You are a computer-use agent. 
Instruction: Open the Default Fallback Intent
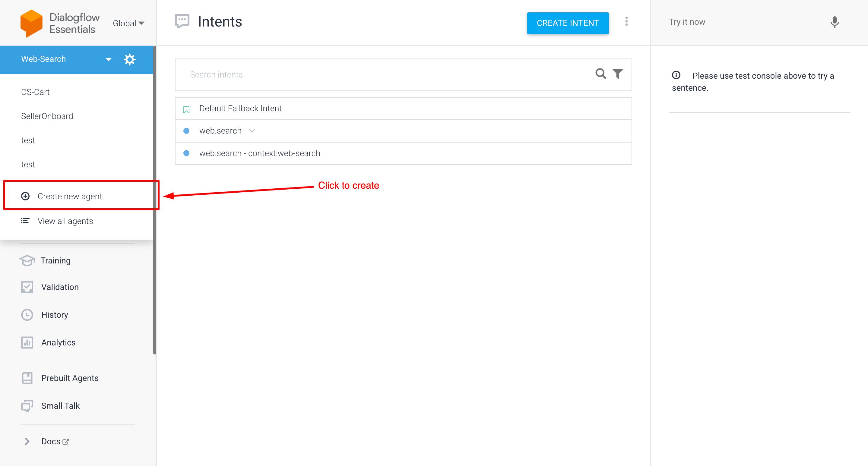pos(240,109)
